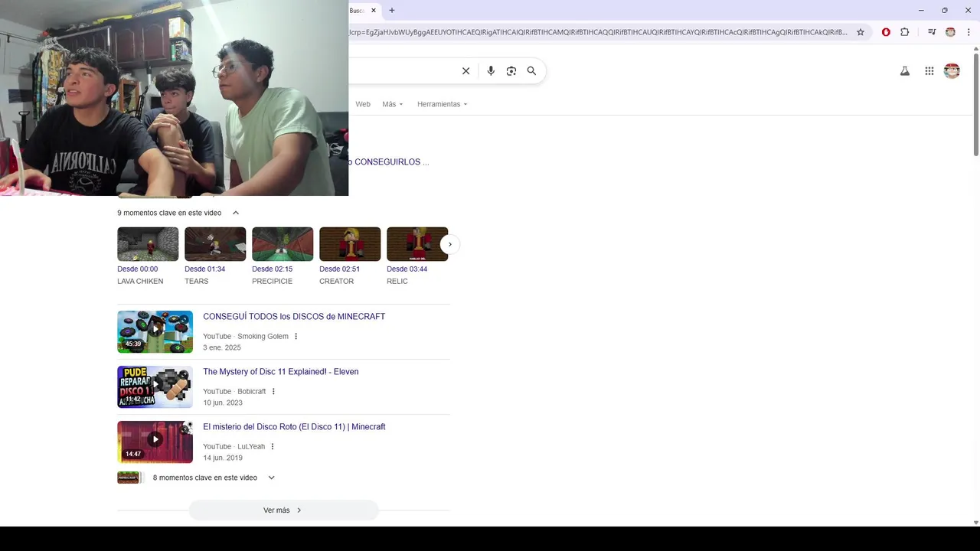Viewport: 980px width, 551px height.
Task: Click the 3 ene. 2025 date text
Action: point(222,347)
